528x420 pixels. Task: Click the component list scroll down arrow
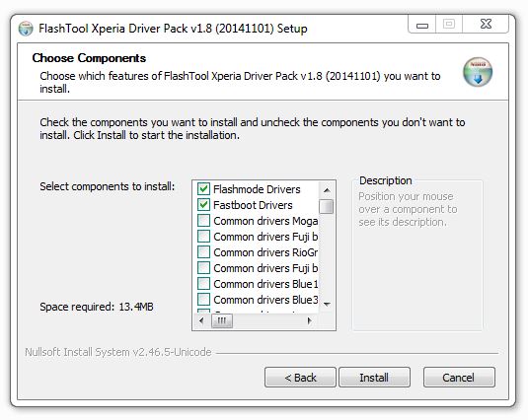[x=327, y=305]
